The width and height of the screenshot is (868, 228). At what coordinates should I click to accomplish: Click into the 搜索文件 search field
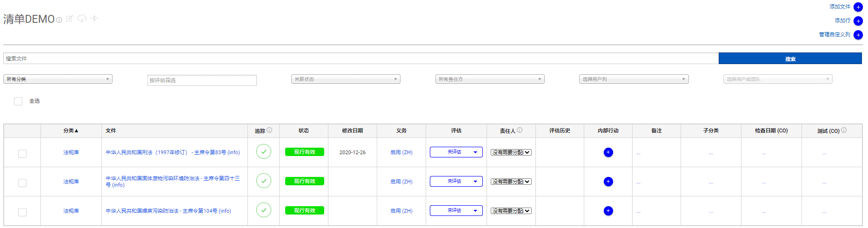point(361,59)
